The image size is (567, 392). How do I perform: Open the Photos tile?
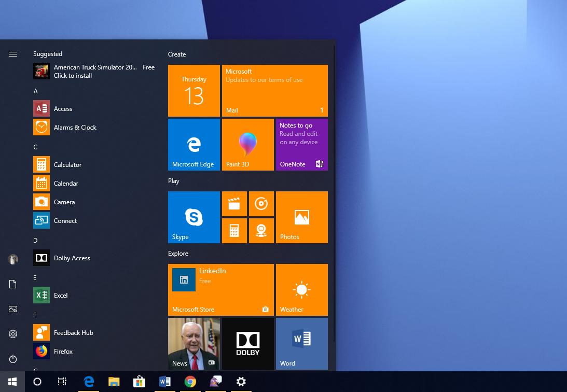point(302,217)
